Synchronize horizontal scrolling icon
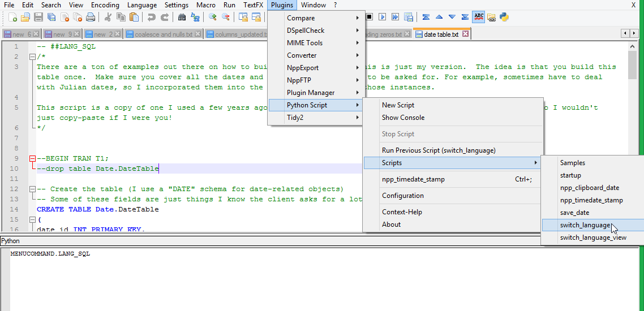Image resolution: width=644 pixels, height=311 pixels. pyautogui.click(x=256, y=17)
